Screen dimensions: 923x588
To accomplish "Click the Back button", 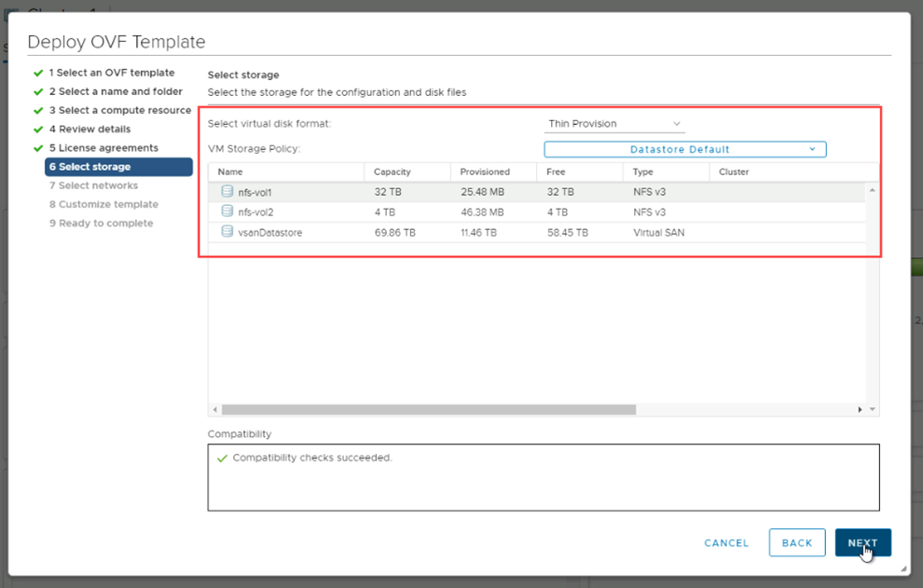I will point(797,543).
